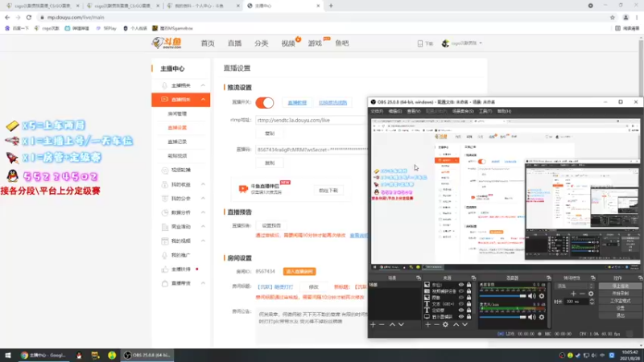The height and width of the screenshot is (362, 644).
Task: Go back in the Chrome browser
Action: (7, 17)
